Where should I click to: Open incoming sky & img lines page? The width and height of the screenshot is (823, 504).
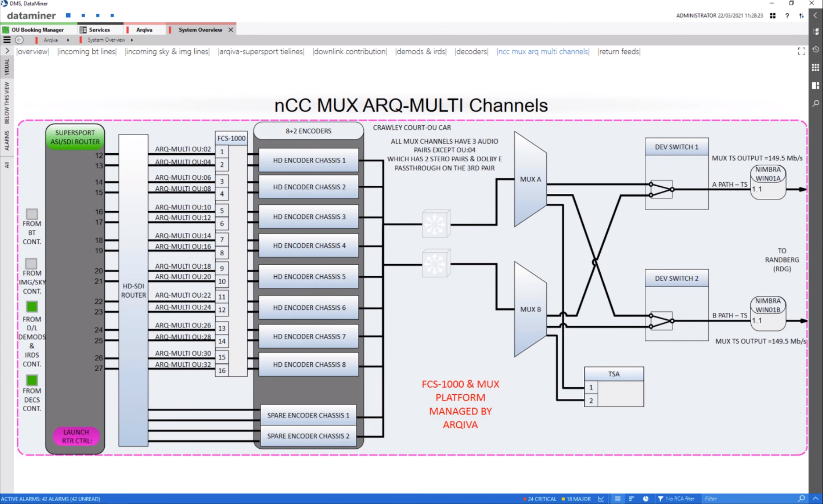click(167, 51)
